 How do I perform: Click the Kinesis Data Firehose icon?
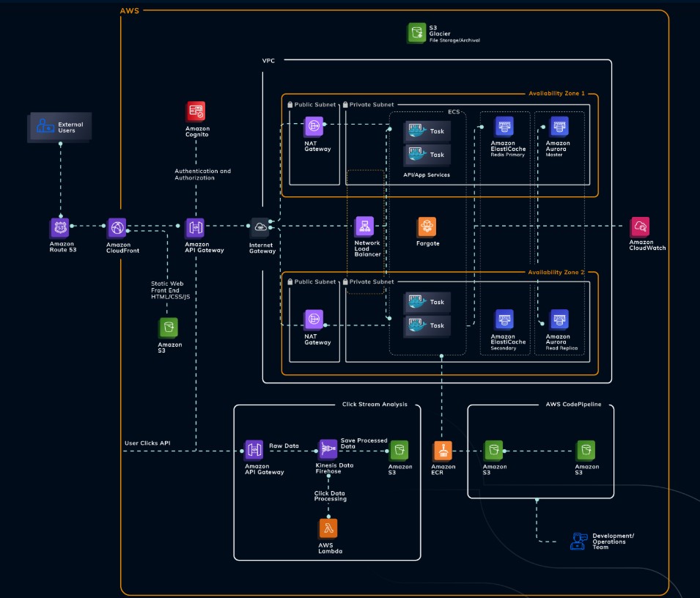[x=328, y=448]
